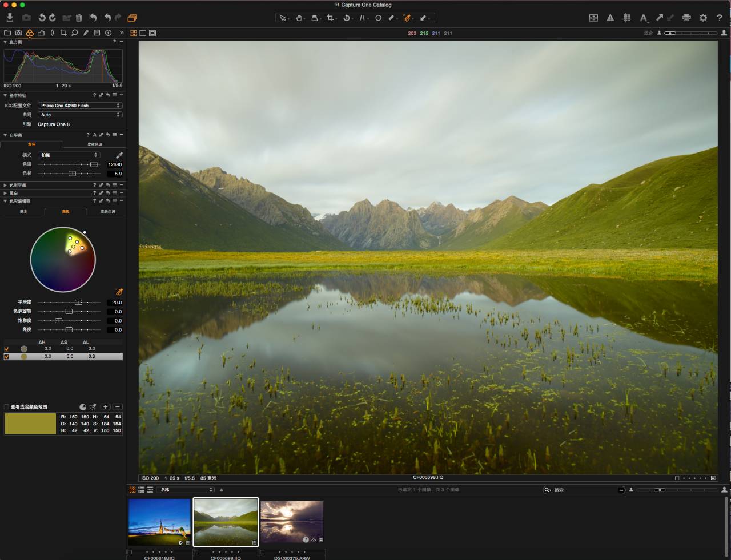Image resolution: width=731 pixels, height=560 pixels.
Task: Click the plus button to add color range
Action: 105,407
